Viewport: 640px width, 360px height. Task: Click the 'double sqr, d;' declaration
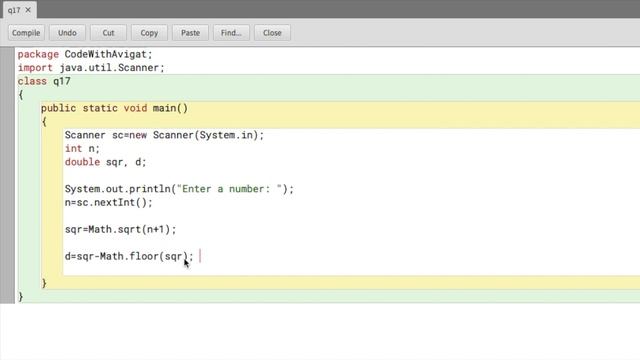click(x=105, y=162)
